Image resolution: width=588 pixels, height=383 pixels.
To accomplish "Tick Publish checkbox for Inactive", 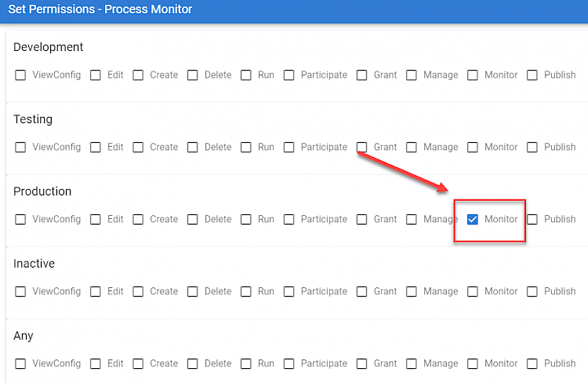I will 532,291.
